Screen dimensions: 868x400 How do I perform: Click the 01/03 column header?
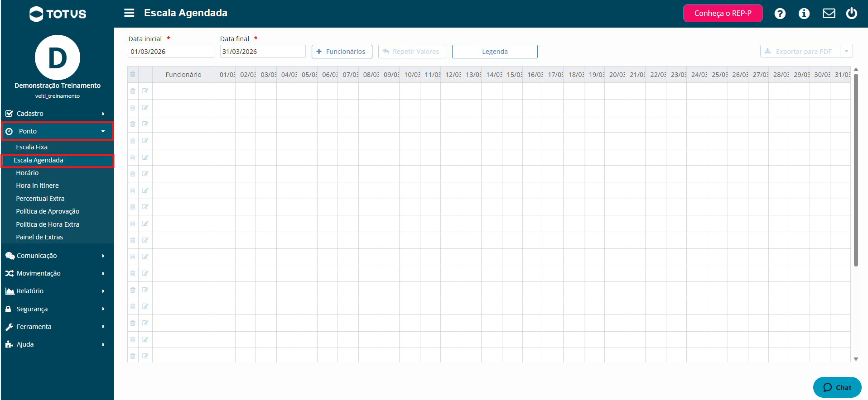(x=225, y=75)
